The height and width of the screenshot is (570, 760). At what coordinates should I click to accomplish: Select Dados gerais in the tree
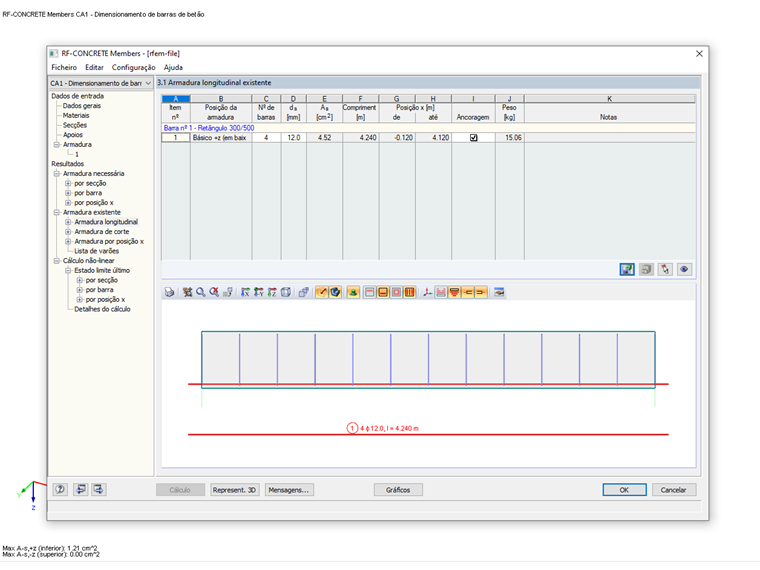click(81, 106)
